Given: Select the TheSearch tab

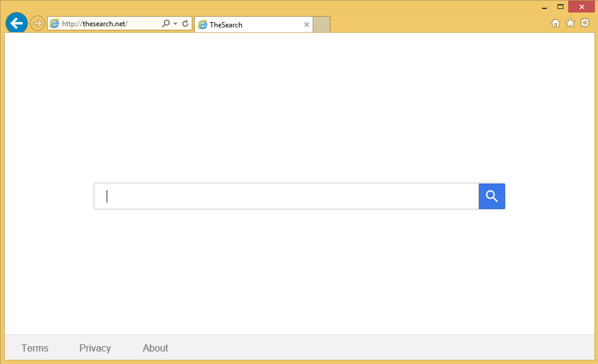Looking at the screenshot, I should [254, 24].
